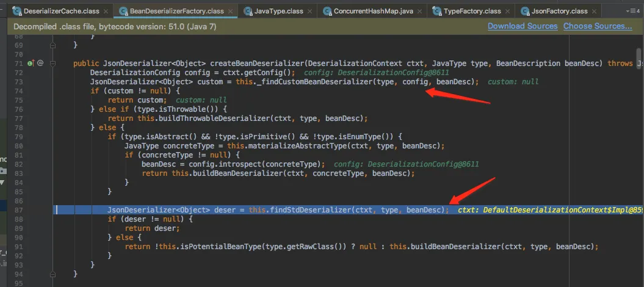This screenshot has height=287, width=644.
Task: Select the ConcurrentHashMap.java tab
Action: coord(373,12)
